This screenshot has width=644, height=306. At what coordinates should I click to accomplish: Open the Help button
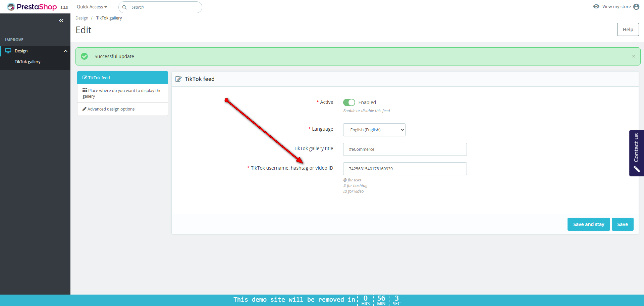(x=628, y=30)
